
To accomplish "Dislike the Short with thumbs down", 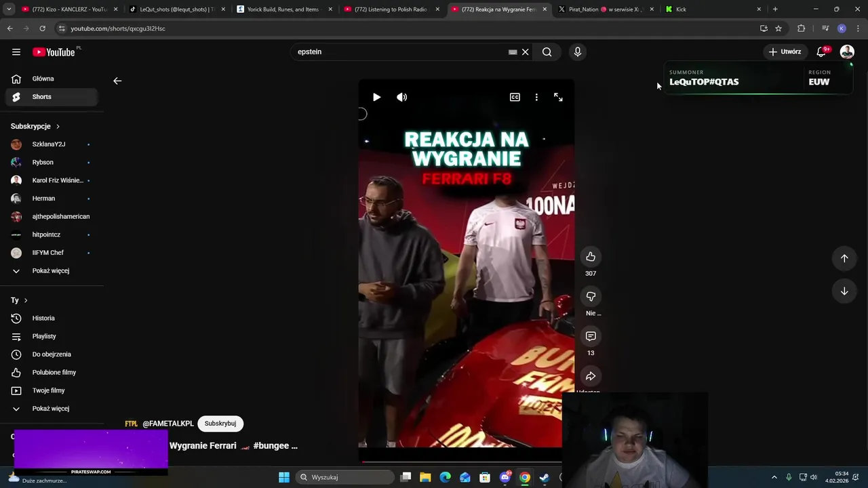I will [x=591, y=297].
